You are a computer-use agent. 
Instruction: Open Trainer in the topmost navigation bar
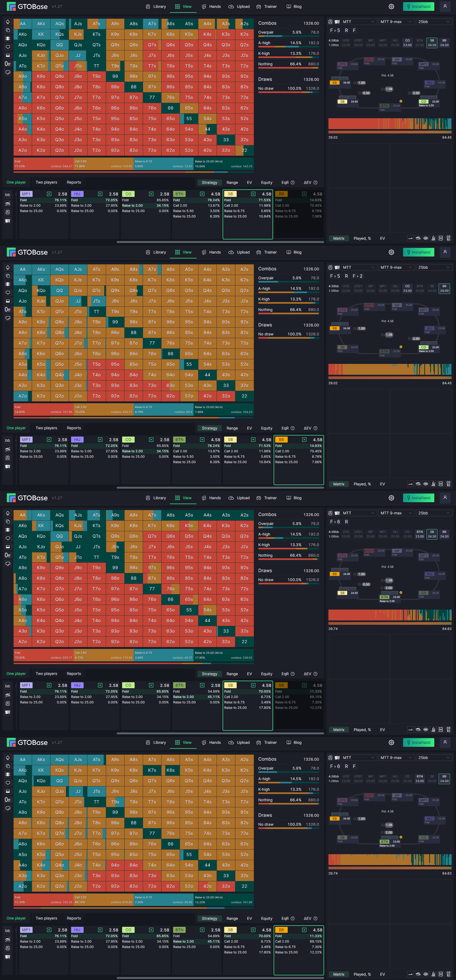click(267, 7)
